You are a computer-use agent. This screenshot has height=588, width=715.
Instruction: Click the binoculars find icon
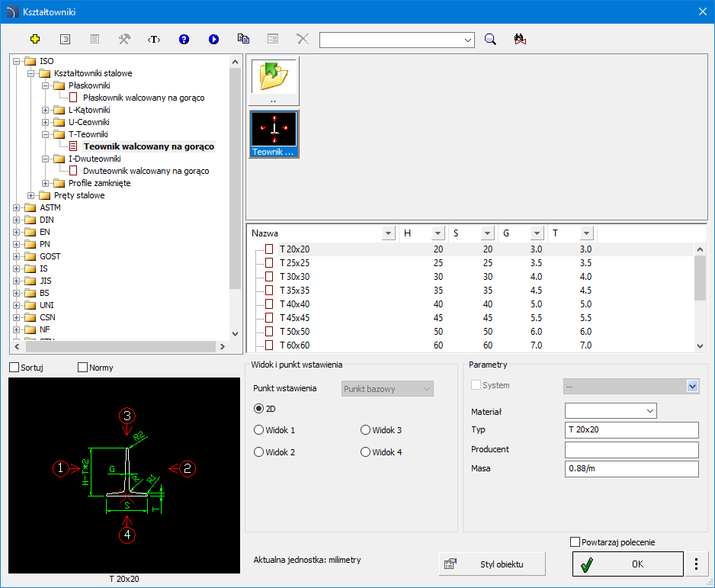point(521,39)
